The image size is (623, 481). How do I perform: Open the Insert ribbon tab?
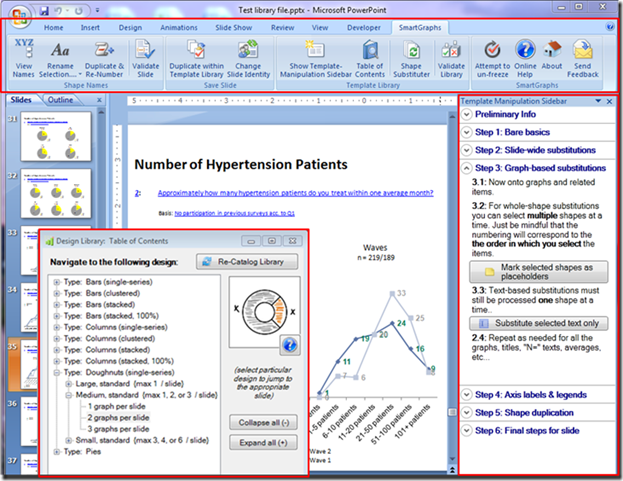[90, 27]
